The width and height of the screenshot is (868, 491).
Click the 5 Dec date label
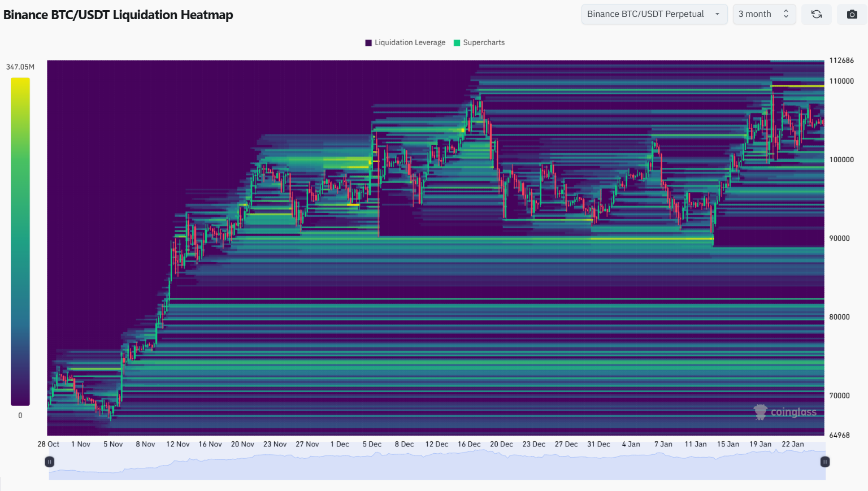point(372,444)
